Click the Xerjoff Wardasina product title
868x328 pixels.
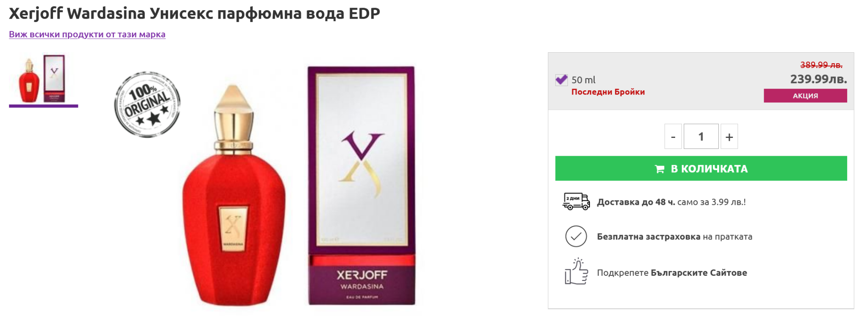click(195, 14)
